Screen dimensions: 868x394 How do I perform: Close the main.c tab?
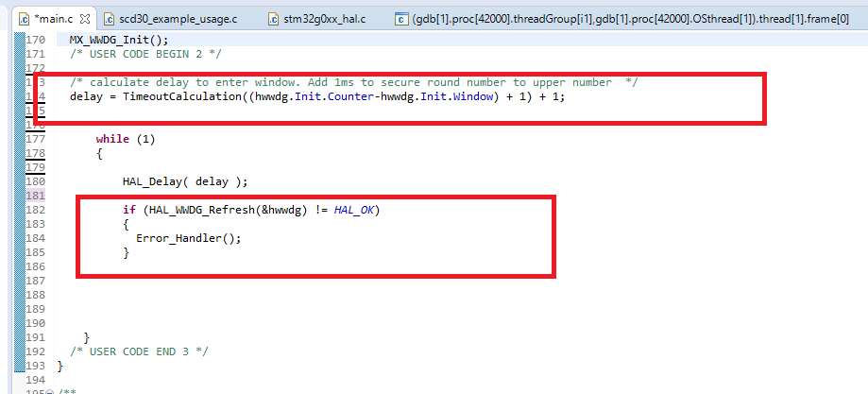coord(85,20)
